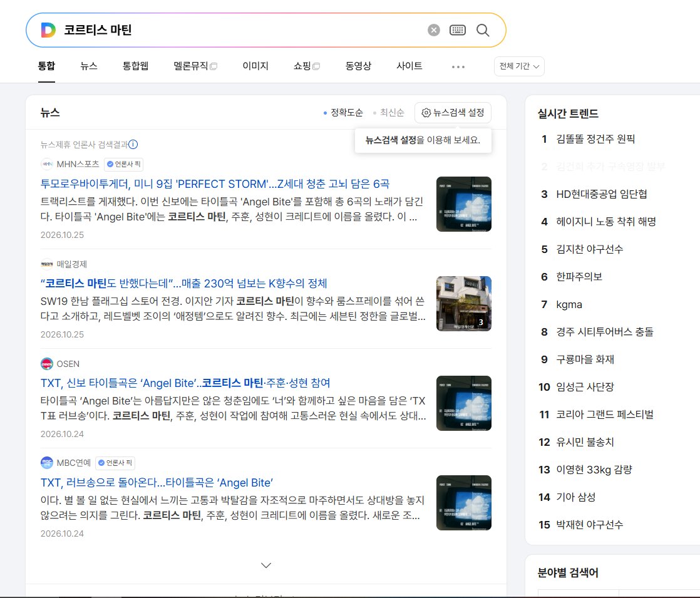Open trend item 이영현 33kg 감량
The image size is (700, 598).
coord(594,470)
